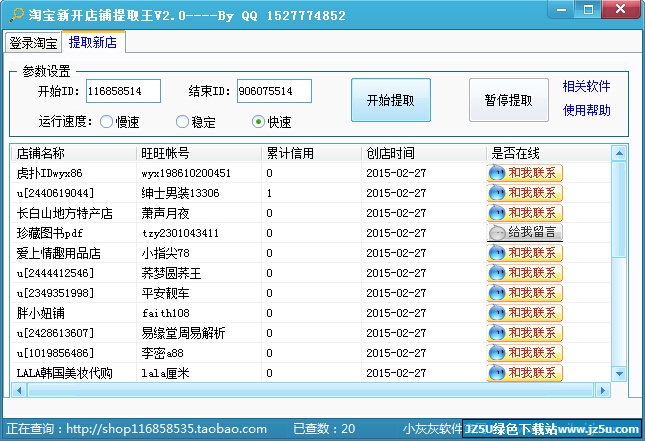The height and width of the screenshot is (441, 645).
Task: Select shop name u[2349351998]
Action: pyautogui.click(x=56, y=293)
